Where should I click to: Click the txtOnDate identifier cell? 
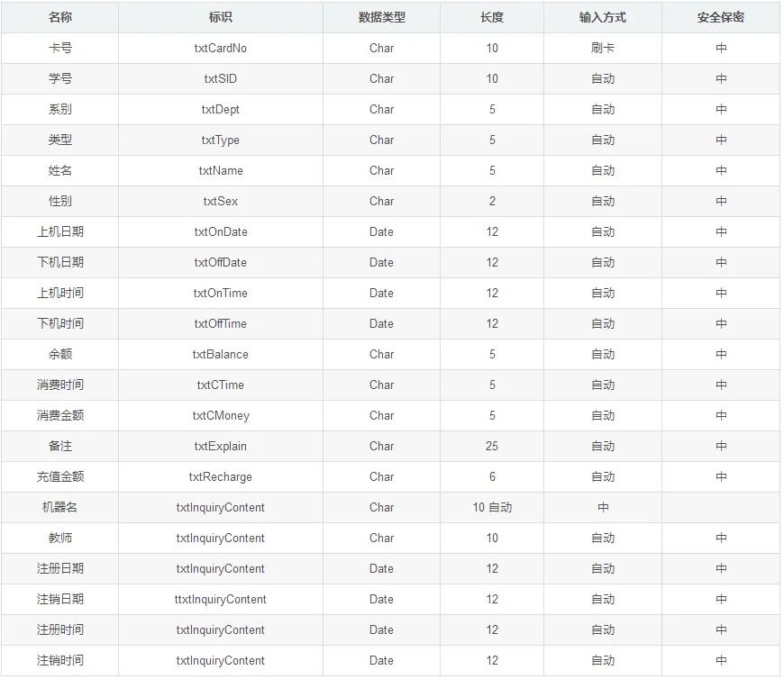(221, 231)
